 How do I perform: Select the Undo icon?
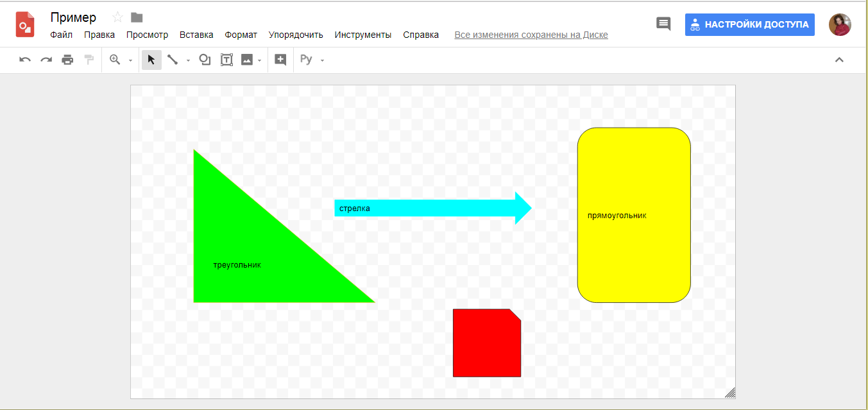point(24,59)
